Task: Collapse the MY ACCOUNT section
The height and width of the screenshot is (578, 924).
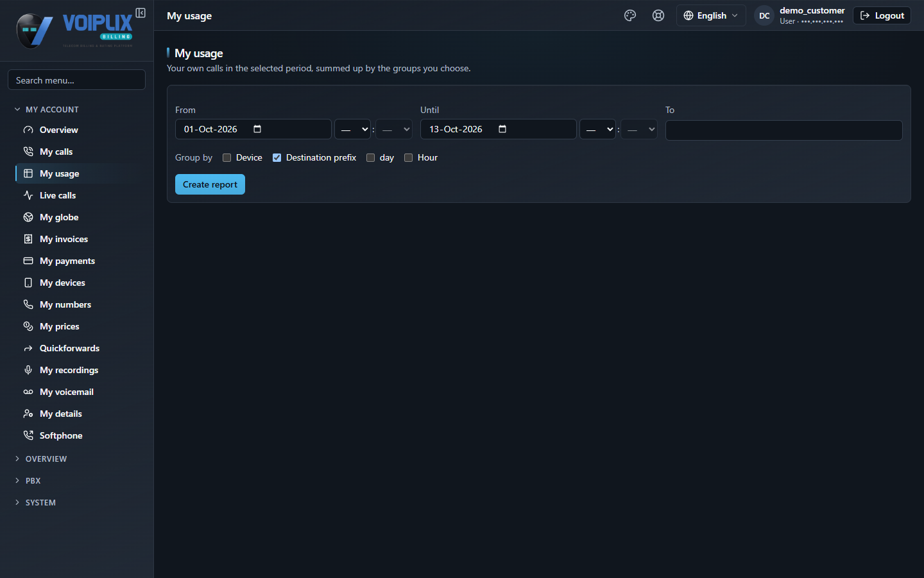Action: (x=46, y=109)
